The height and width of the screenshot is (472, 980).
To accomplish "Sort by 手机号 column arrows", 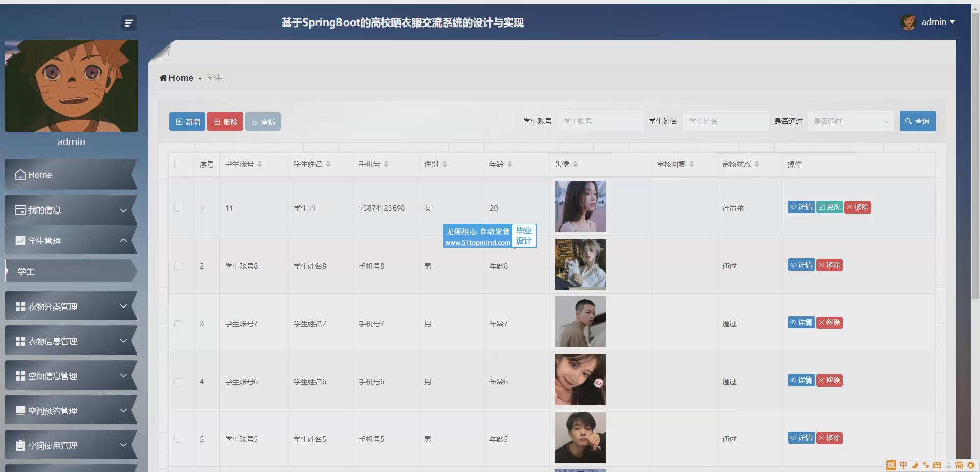I will 386,164.
